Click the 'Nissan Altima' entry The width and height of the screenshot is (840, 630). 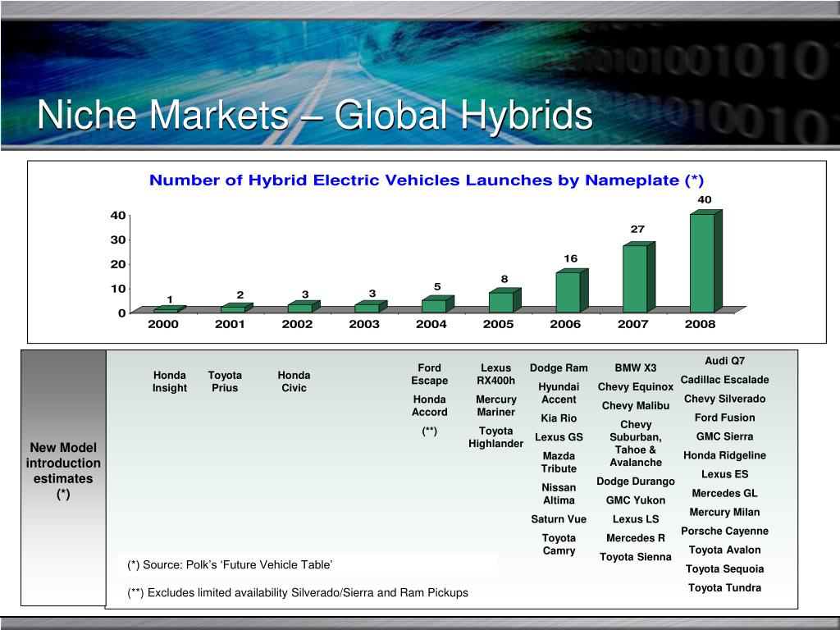point(559,493)
